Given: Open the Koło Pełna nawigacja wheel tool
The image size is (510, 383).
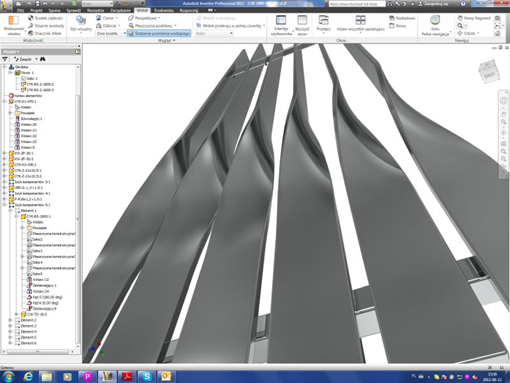Looking at the screenshot, I should point(435,20).
